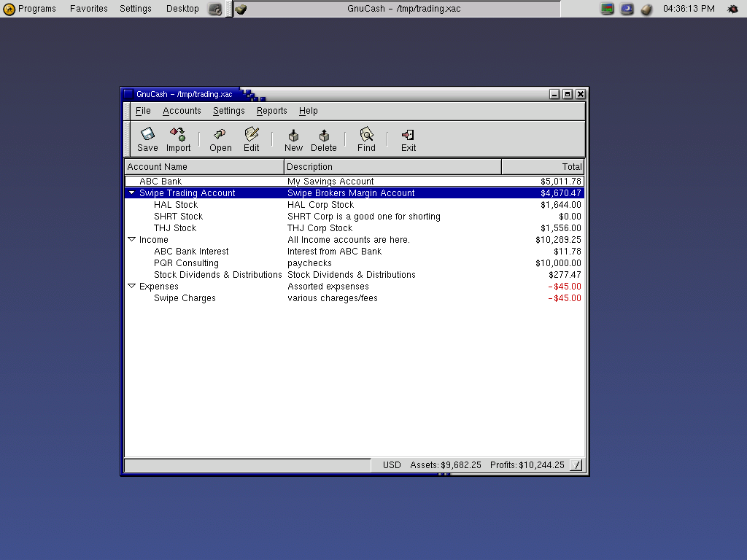This screenshot has height=560, width=747.
Task: Open the Help menu
Action: [x=309, y=111]
